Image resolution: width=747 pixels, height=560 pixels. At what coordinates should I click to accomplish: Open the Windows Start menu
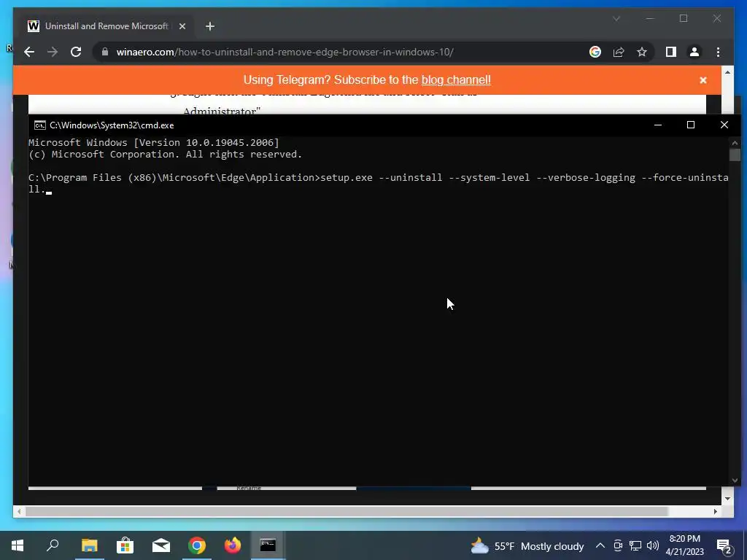pos(18,545)
